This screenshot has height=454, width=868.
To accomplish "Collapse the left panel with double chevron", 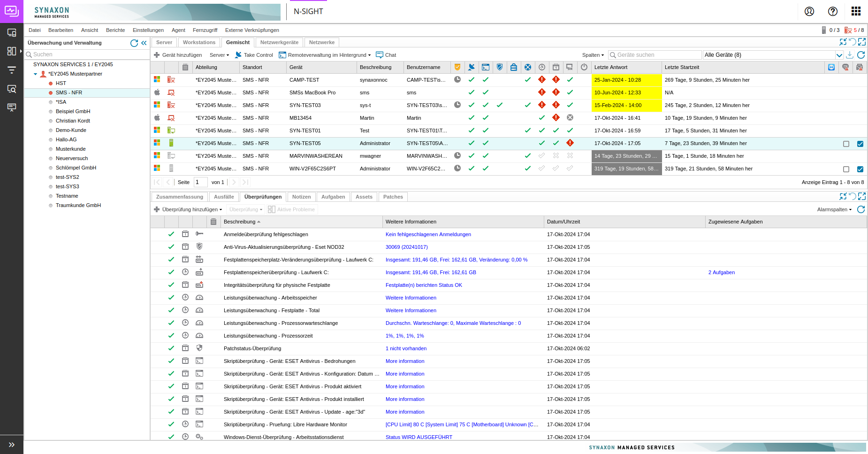I will 144,43.
